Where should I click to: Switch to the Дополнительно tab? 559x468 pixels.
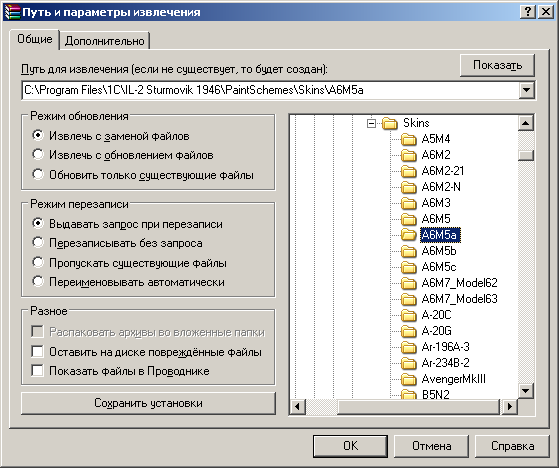(104, 41)
